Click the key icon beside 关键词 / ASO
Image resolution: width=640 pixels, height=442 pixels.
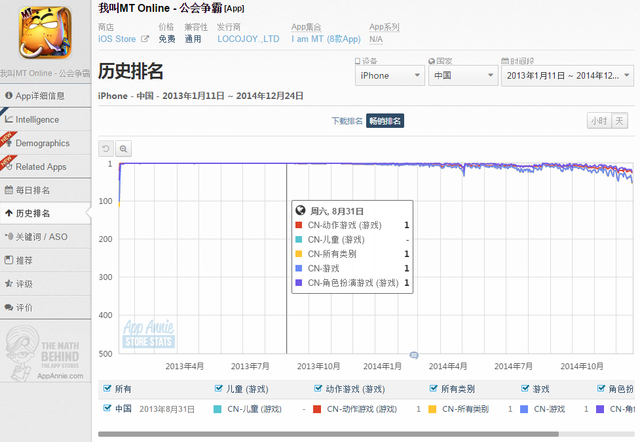pyautogui.click(x=9, y=236)
